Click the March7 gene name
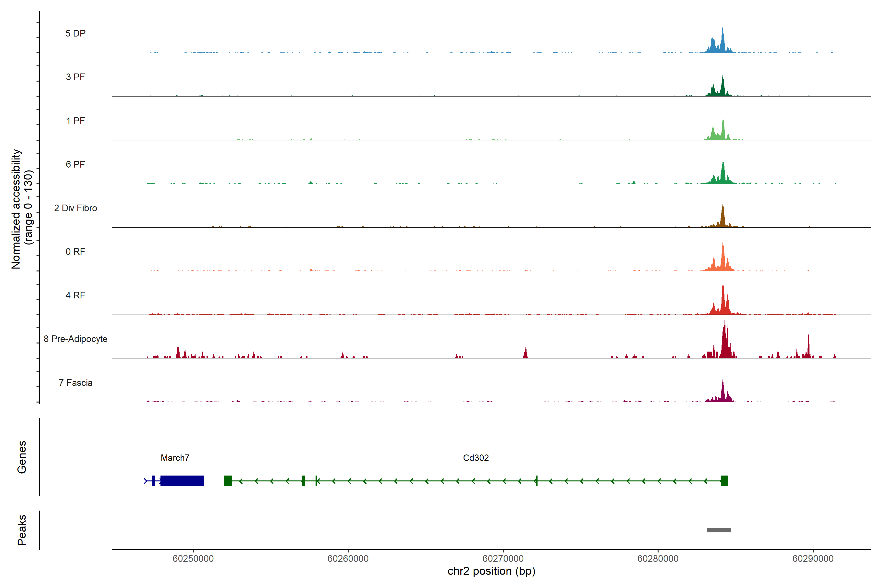 point(175,457)
